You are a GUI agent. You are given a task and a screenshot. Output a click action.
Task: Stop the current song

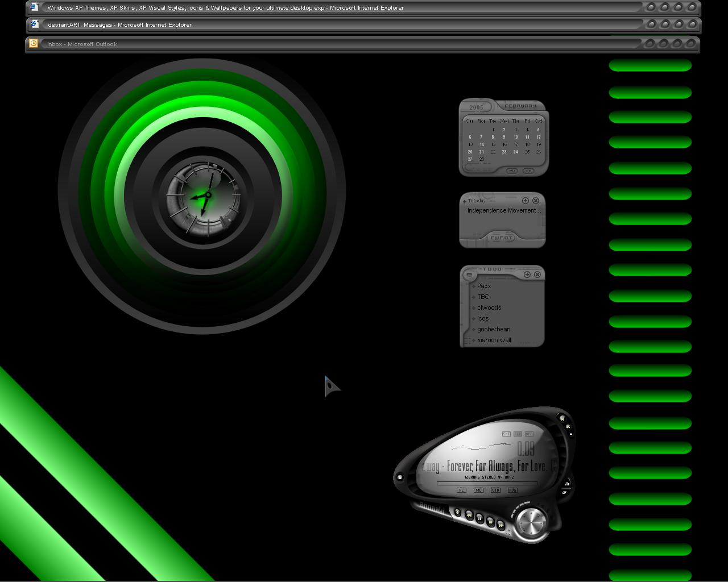pos(490,522)
